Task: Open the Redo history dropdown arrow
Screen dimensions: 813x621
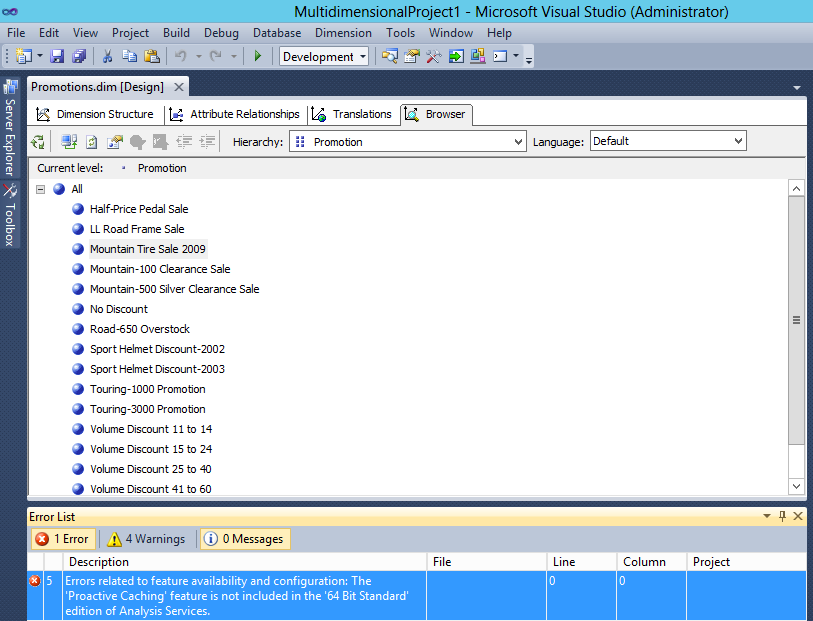Action: tap(234, 56)
